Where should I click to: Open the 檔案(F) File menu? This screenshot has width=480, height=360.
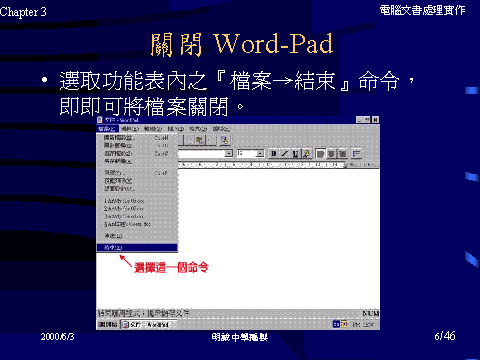click(106, 129)
